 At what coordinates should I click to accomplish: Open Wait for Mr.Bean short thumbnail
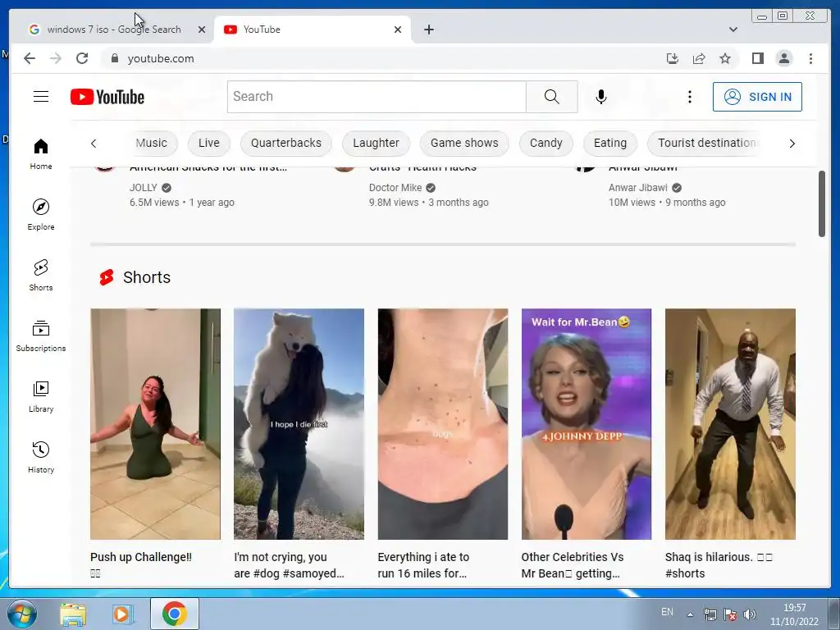587,424
